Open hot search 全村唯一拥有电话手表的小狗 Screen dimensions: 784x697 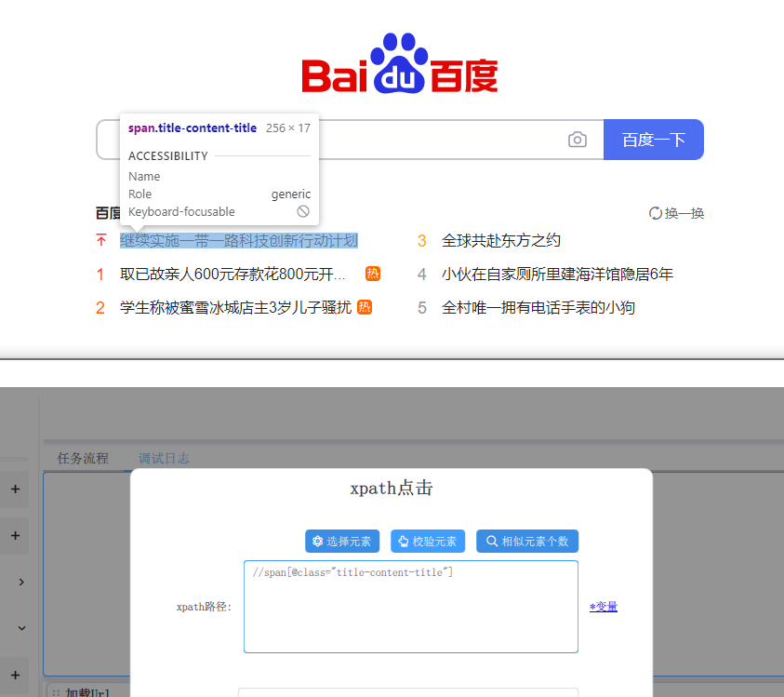tap(538, 308)
